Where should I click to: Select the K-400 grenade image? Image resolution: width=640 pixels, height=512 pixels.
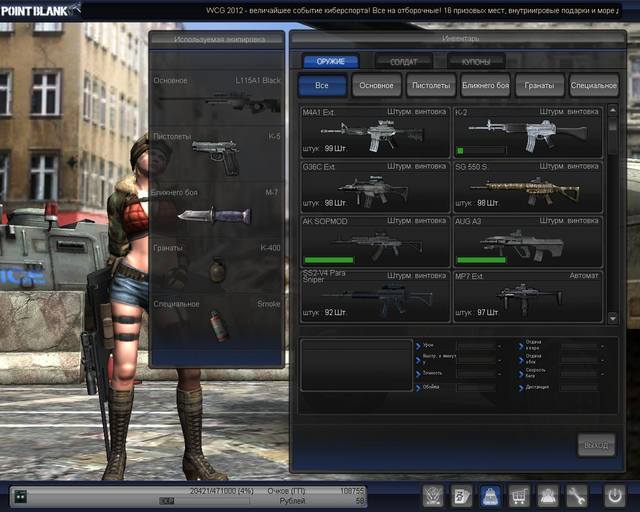(217, 269)
